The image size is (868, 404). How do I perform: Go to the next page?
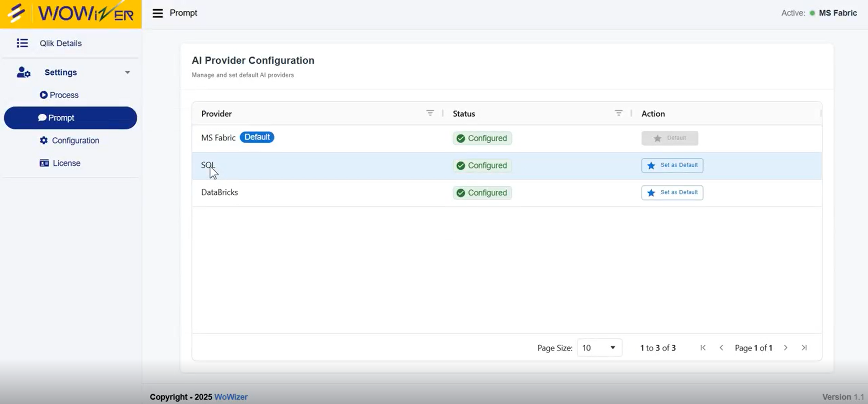click(786, 348)
